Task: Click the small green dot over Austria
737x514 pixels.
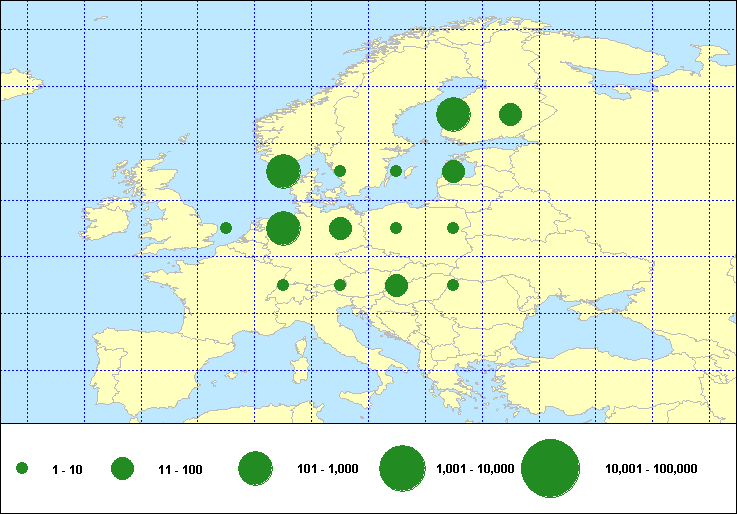Action: 340,285
